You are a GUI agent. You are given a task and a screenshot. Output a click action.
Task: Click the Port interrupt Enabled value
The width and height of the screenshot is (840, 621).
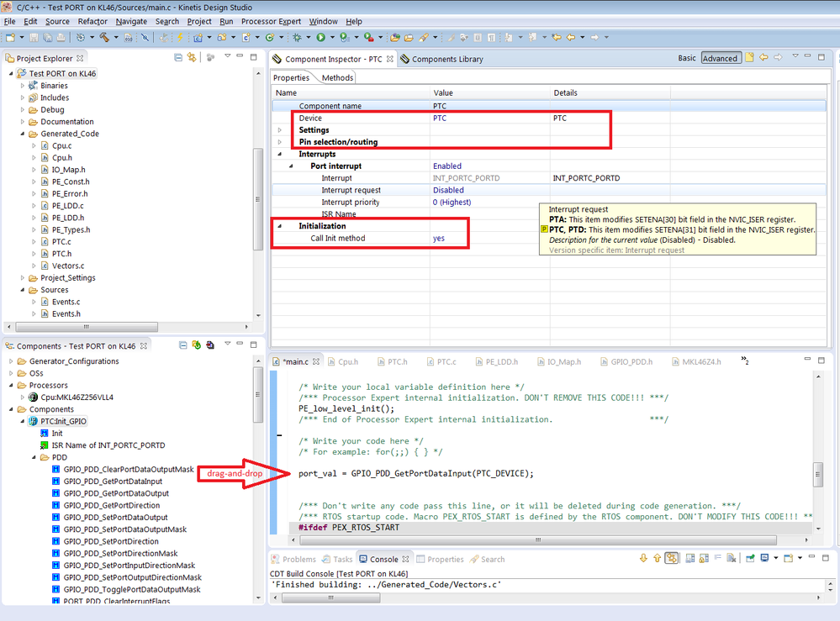click(446, 166)
